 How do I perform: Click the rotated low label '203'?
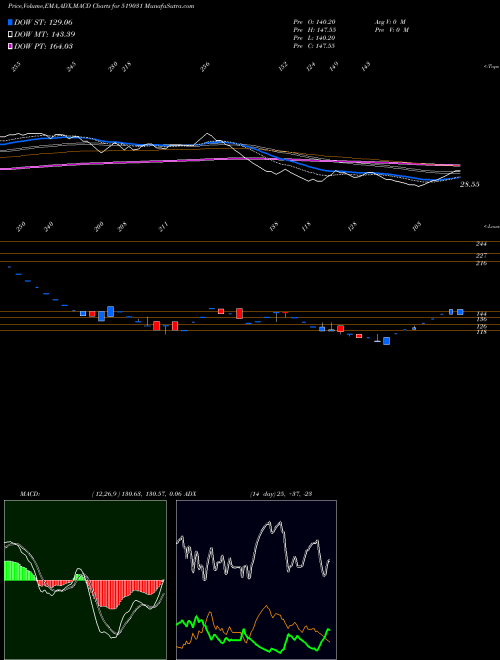[122, 227]
